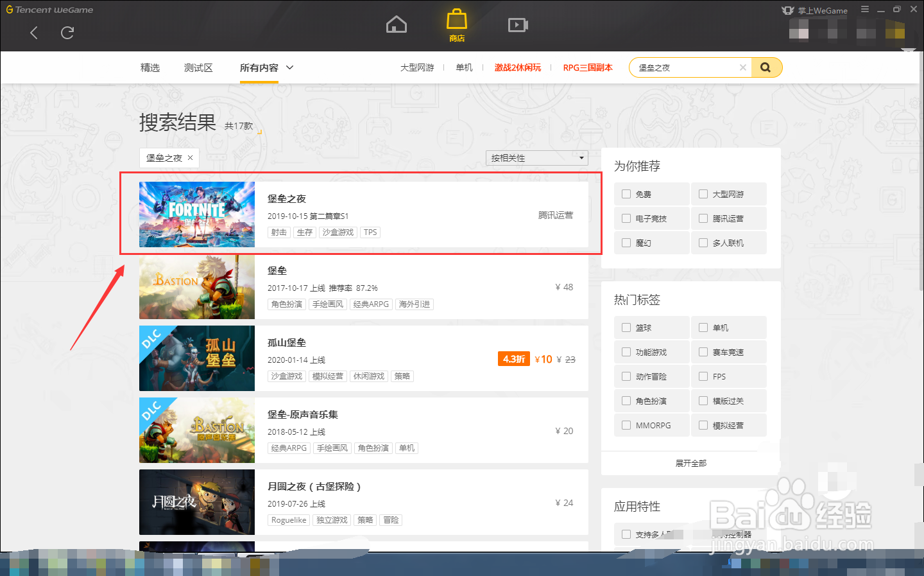924x576 pixels.
Task: Check the FPS tag checkbox
Action: pyautogui.click(x=703, y=376)
